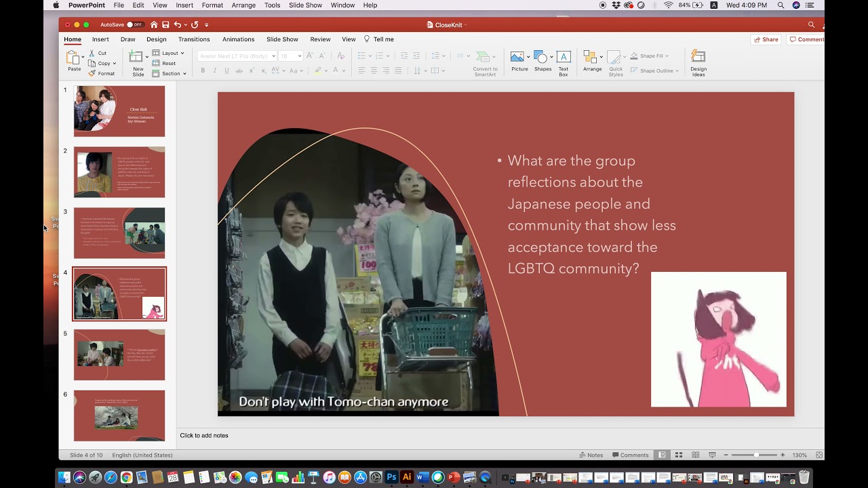868x488 pixels.
Task: Toggle Underline formatting
Action: click(227, 70)
